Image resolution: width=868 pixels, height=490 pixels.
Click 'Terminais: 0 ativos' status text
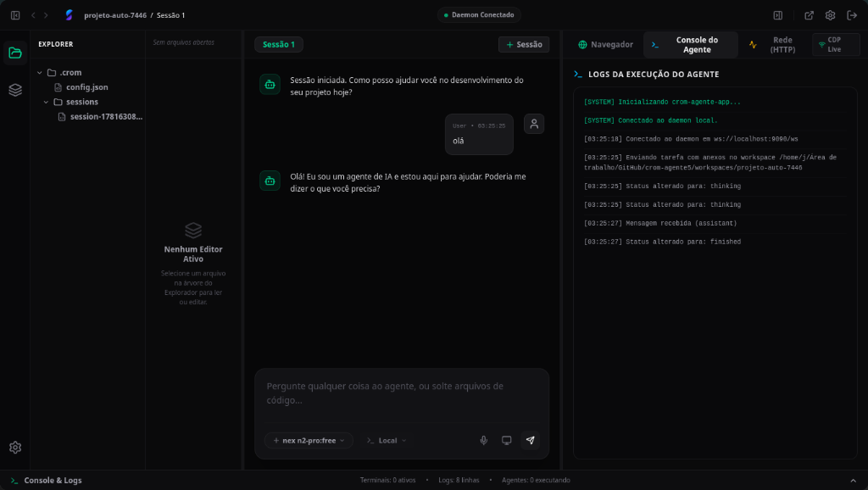coord(387,480)
